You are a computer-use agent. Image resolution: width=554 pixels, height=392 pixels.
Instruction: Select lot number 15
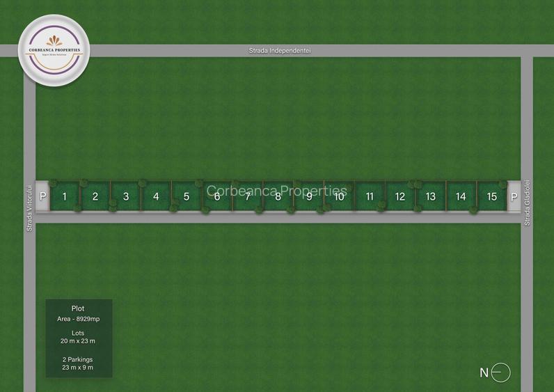pyautogui.click(x=492, y=196)
